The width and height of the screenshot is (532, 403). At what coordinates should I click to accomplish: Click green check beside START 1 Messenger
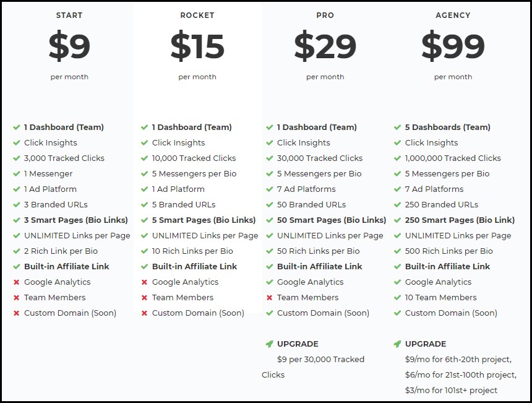click(16, 174)
